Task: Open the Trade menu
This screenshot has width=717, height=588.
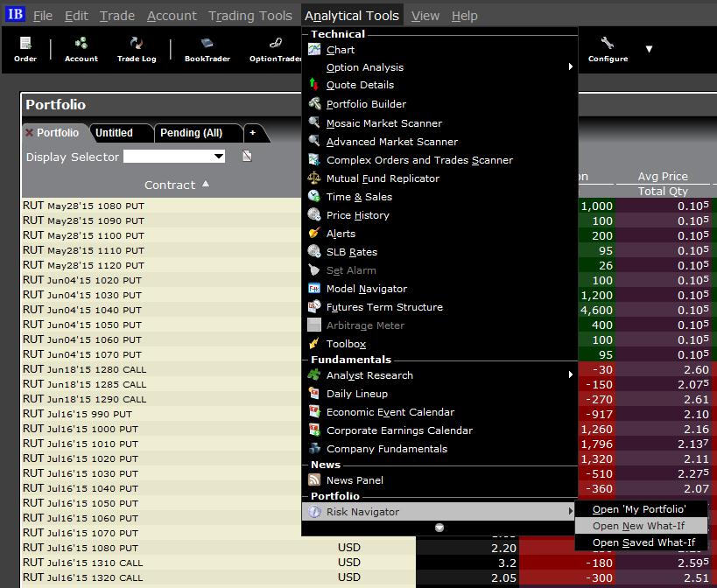Action: (117, 16)
